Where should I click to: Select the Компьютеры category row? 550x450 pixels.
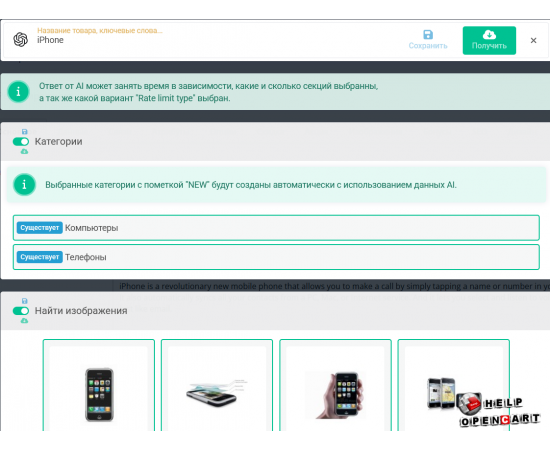pyautogui.click(x=276, y=228)
